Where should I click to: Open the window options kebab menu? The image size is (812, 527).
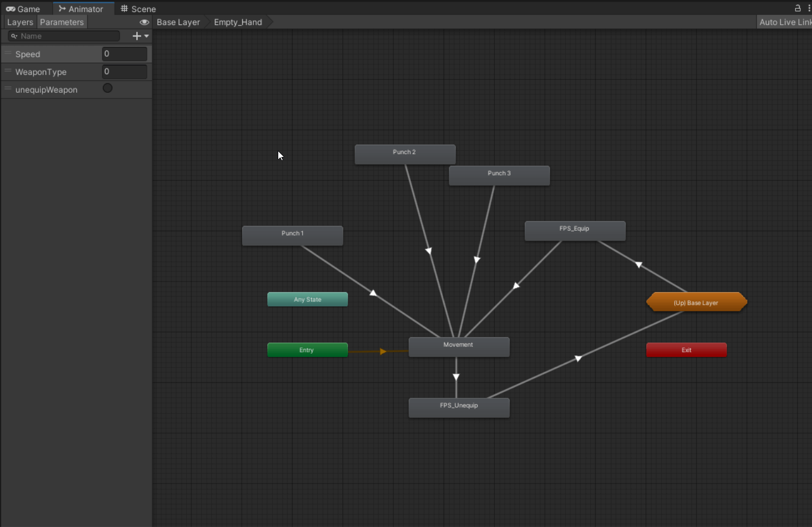click(809, 8)
